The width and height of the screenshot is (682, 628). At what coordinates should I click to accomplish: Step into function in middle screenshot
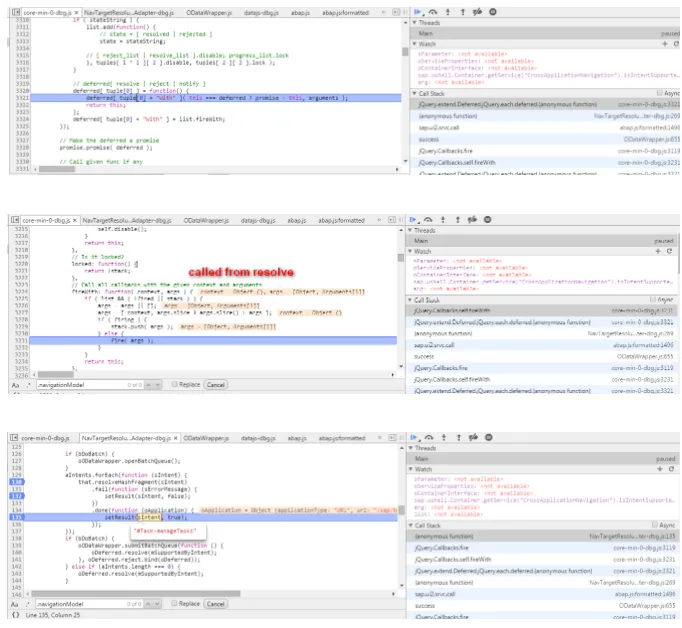(443, 220)
